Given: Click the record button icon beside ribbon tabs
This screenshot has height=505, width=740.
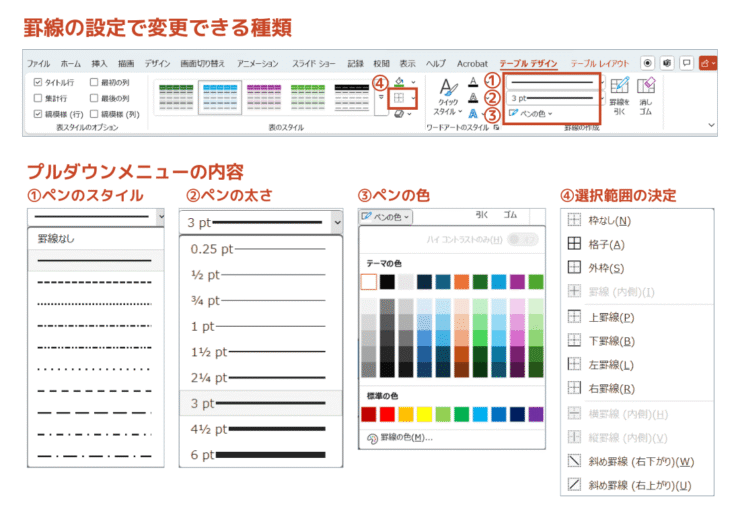Looking at the screenshot, I should pos(648,63).
